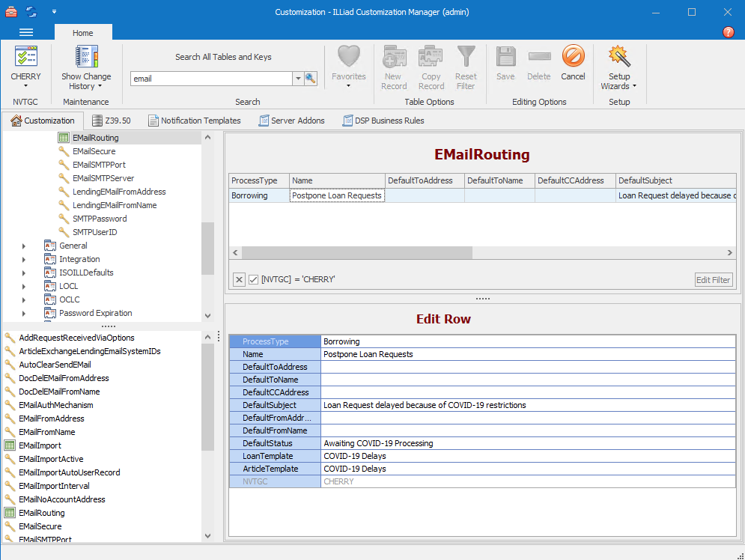Screen dimensions: 745x560
Task: Expand the General tree node
Action: [x=23, y=246]
